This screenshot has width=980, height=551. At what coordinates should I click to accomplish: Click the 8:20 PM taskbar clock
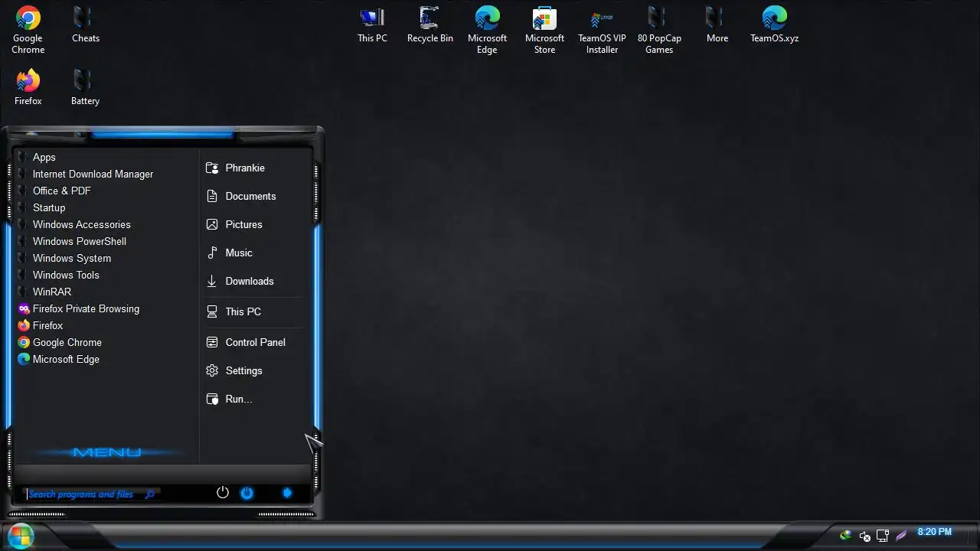(x=934, y=532)
